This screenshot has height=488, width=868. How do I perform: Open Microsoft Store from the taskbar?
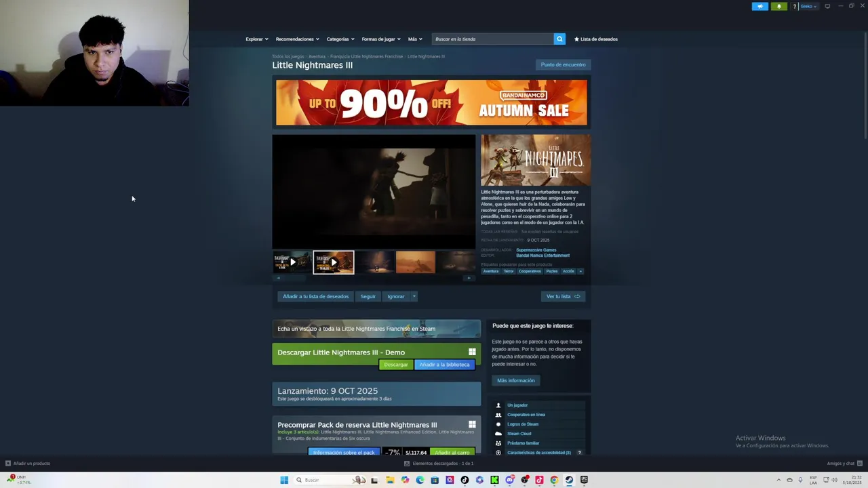[x=435, y=480]
